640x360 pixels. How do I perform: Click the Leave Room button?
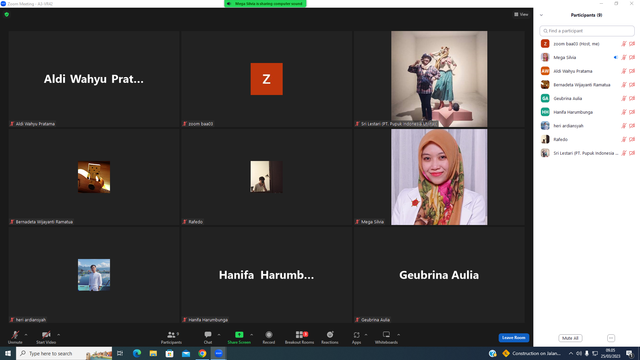513,338
